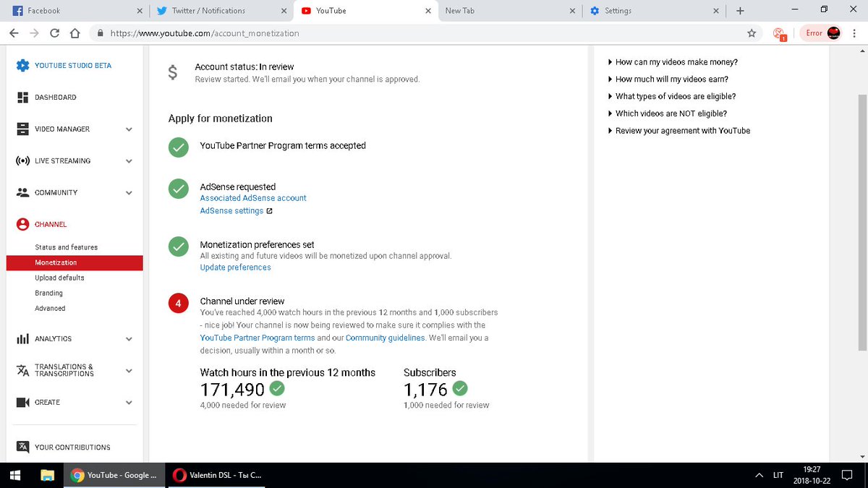Expand the Community section
The height and width of the screenshot is (488, 868).
click(x=129, y=193)
